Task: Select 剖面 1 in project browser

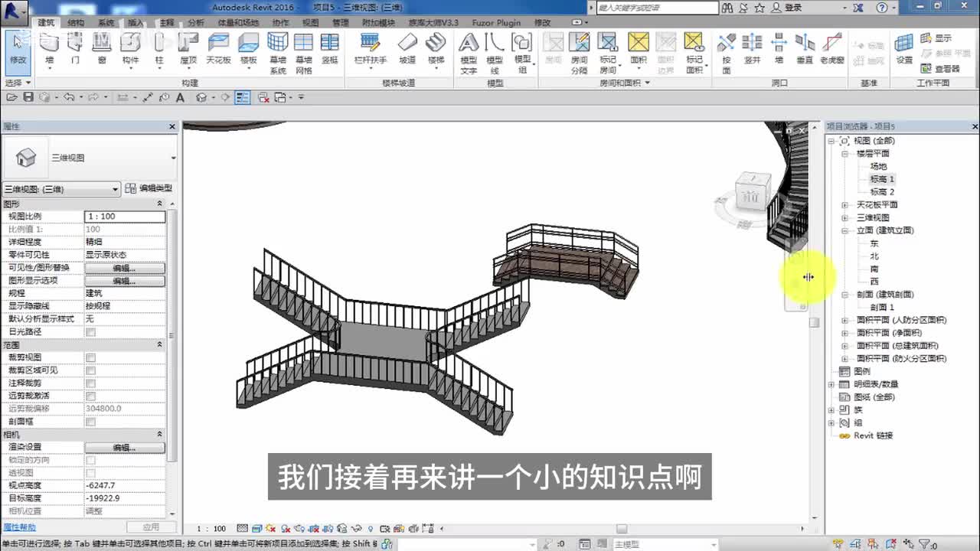Action: click(882, 307)
